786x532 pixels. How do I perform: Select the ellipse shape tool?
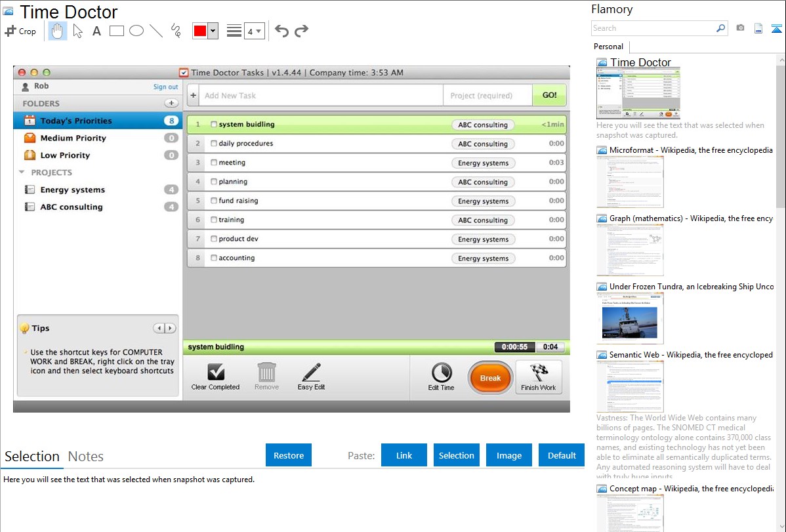[136, 31]
